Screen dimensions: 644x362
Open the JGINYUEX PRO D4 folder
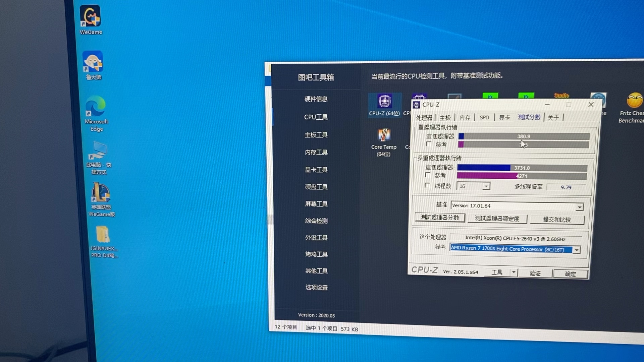coord(104,242)
